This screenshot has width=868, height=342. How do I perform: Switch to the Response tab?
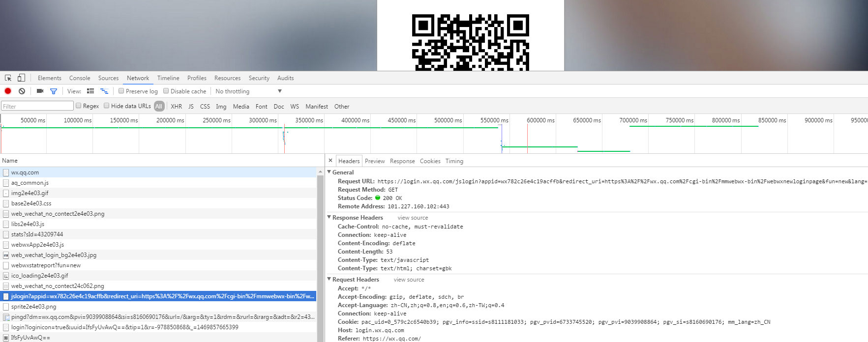[x=402, y=161]
